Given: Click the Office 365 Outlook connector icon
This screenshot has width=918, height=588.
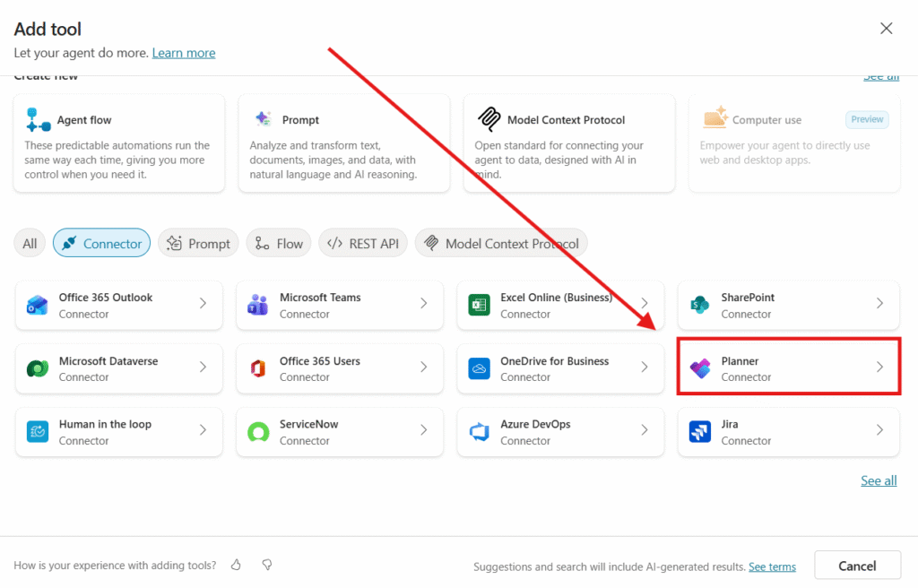Looking at the screenshot, I should coord(37,306).
